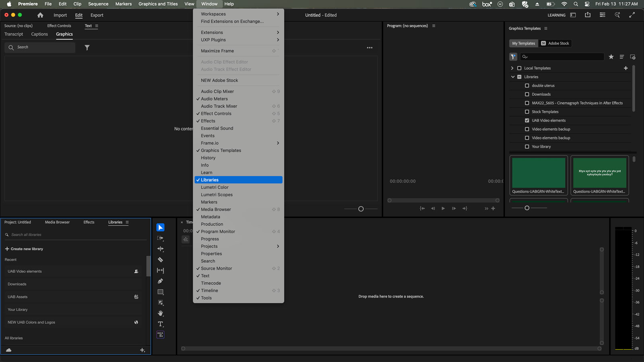Open the three-dot menu in Graphics tab
This screenshot has width=644, height=362.
(369, 48)
